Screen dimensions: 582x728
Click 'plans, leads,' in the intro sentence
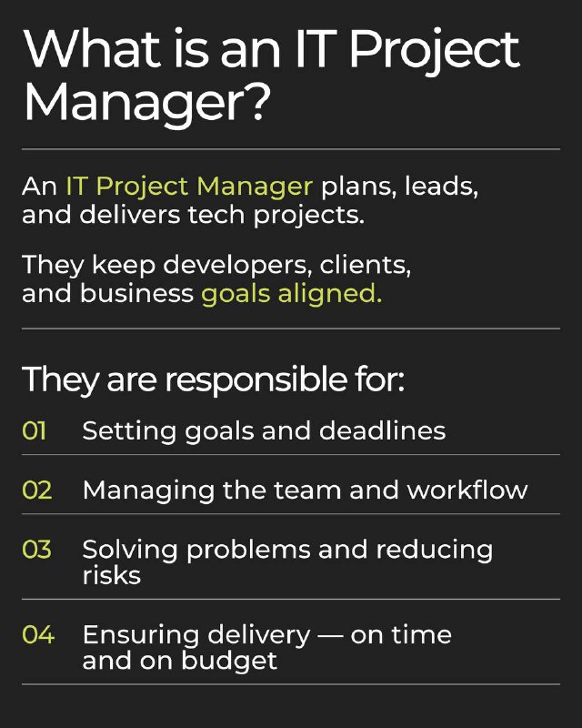399,187
